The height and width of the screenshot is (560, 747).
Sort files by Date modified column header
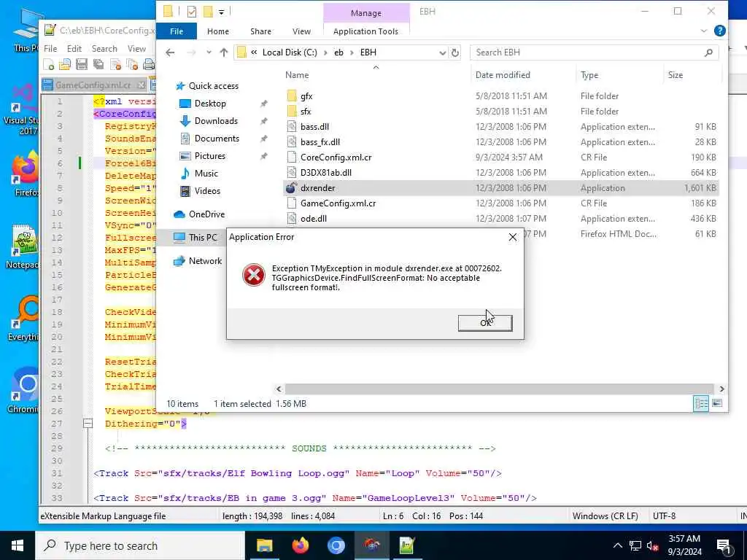503,75
